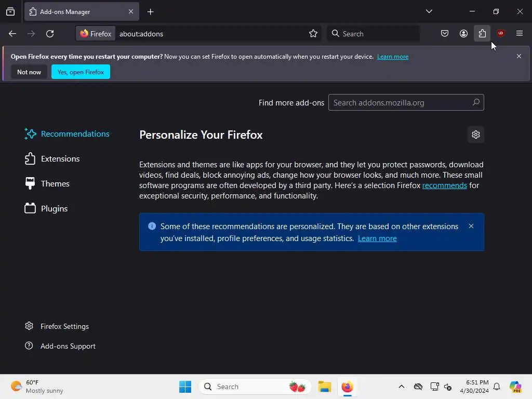Image resolution: width=532 pixels, height=399 pixels.
Task: Select Recommendations in the sidebar
Action: pos(67,134)
